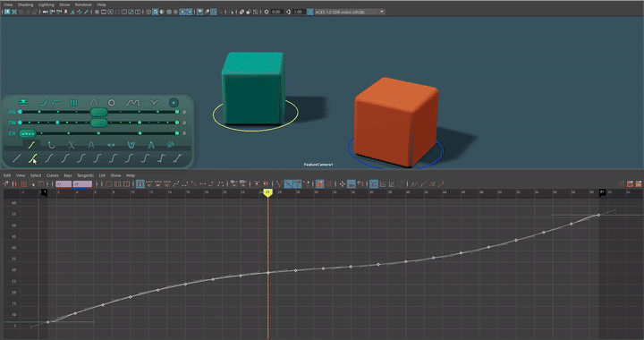Toggle the lock icon on the EA slider
Viewport: 644px width, 340px height.
[x=184, y=133]
